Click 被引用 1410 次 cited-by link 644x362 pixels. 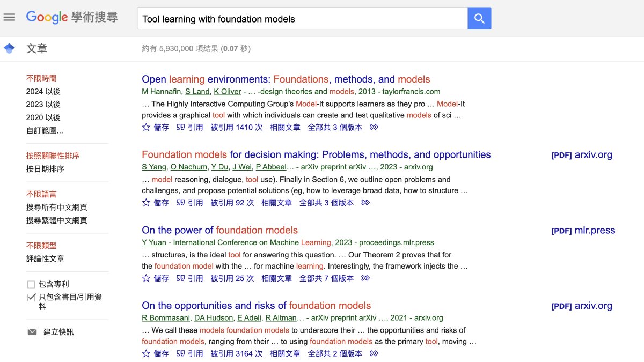[236, 127]
